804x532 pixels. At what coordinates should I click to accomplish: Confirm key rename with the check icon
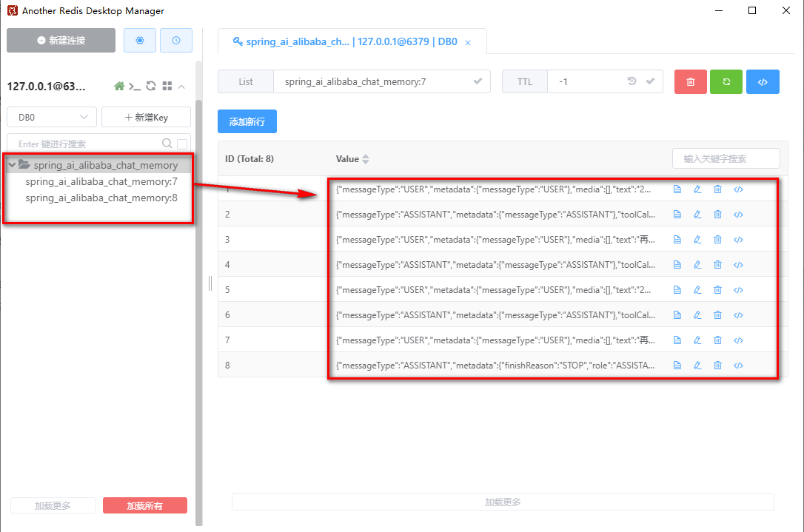pos(478,81)
